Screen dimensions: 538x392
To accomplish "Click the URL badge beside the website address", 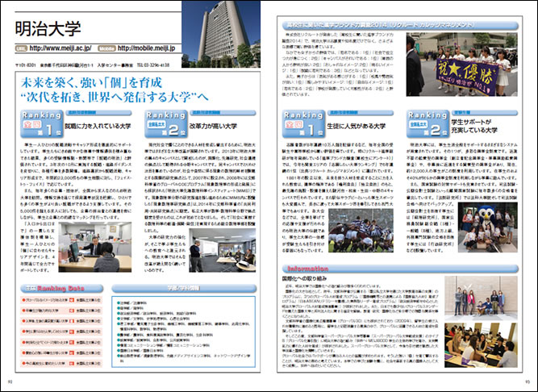I will click(21, 48).
